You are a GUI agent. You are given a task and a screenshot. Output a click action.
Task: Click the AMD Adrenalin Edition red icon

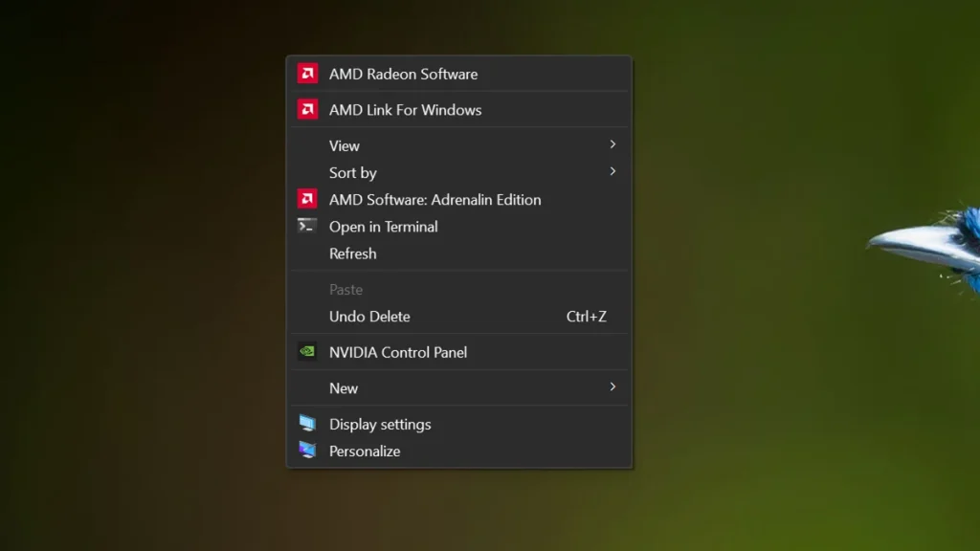[x=307, y=199]
